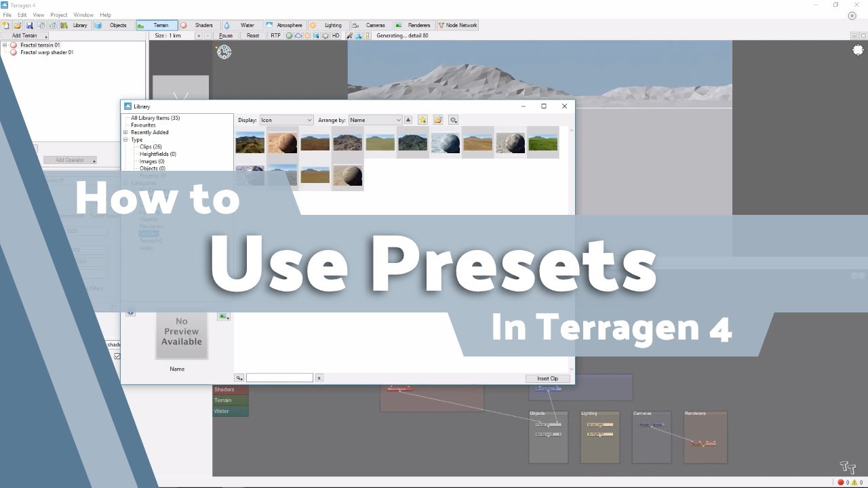Image resolution: width=868 pixels, height=488 pixels.
Task: Pause the 3D preview rendering
Action: (x=226, y=35)
